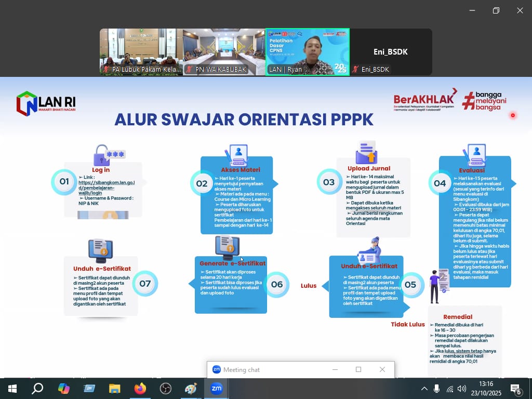Click the microphone icon in system tray
Viewport: 532px width, 399px height.
[437, 388]
